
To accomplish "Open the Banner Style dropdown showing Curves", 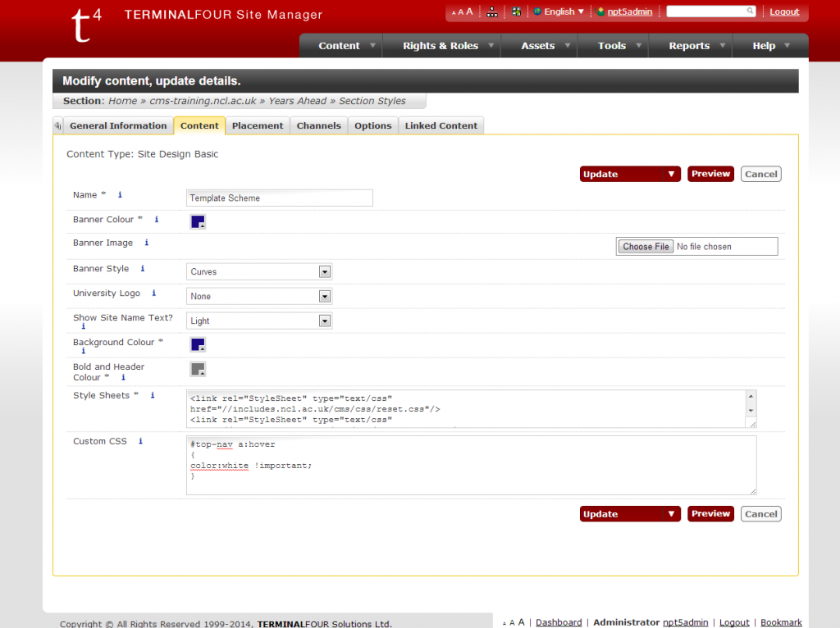I will [259, 272].
